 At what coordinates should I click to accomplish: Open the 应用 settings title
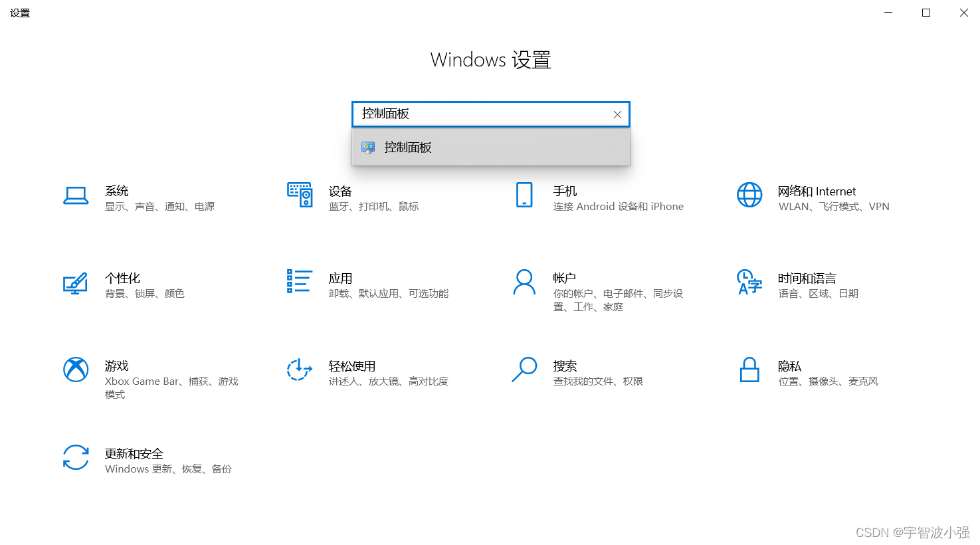340,278
